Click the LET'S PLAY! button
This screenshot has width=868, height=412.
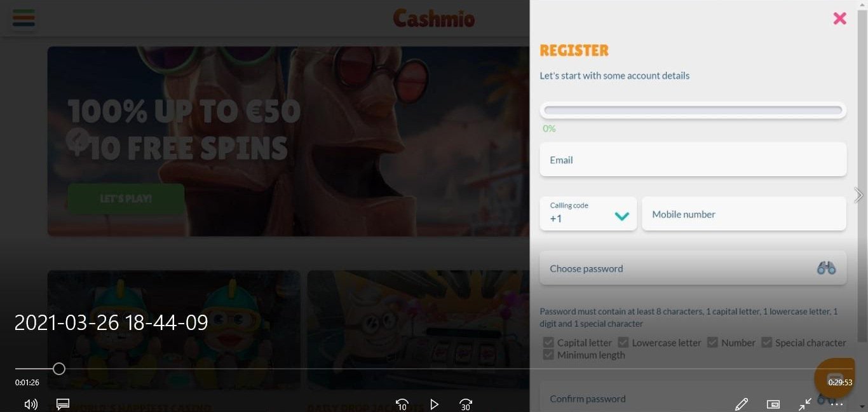point(126,198)
